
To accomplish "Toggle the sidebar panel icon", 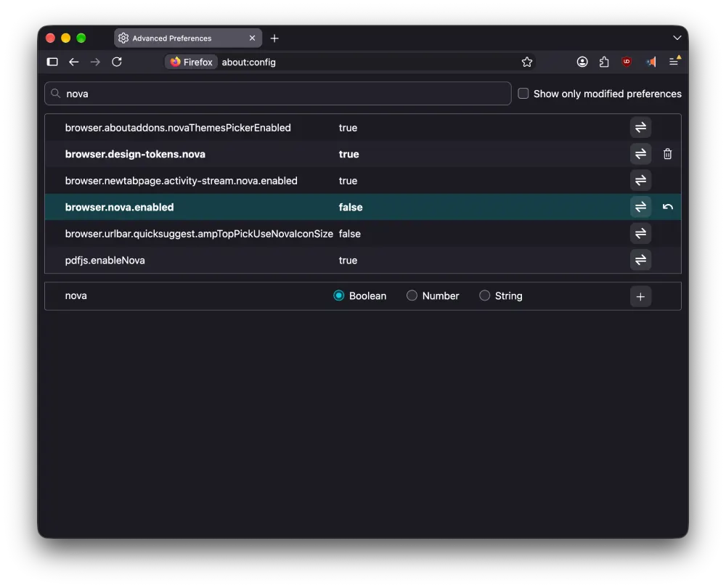I will (52, 62).
